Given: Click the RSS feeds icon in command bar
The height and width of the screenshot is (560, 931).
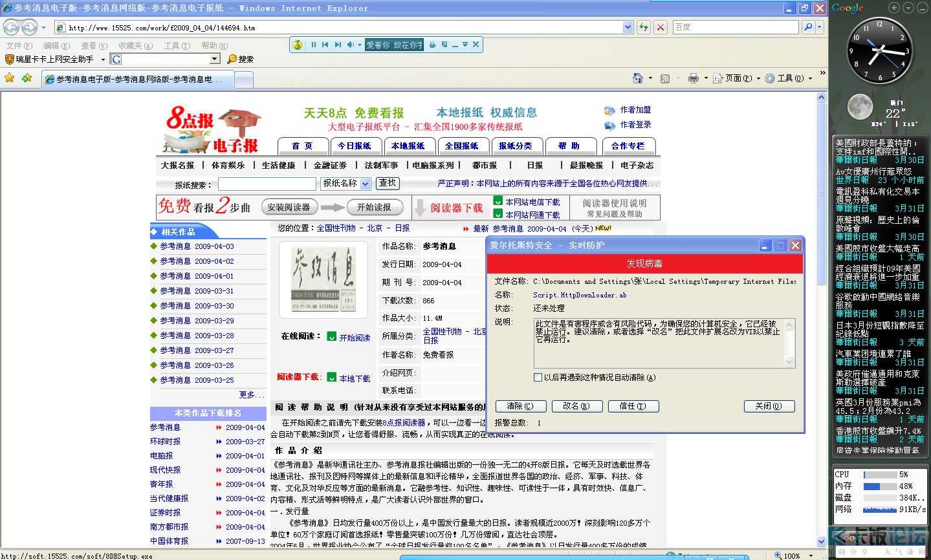Looking at the screenshot, I should [664, 78].
